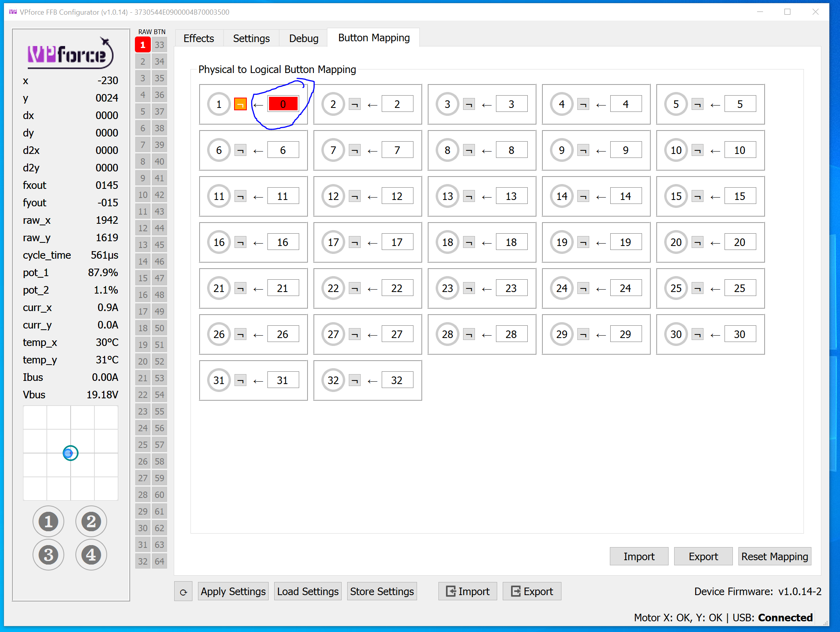Click the bottom Export button with icon
This screenshot has height=632, width=840.
[532, 592]
